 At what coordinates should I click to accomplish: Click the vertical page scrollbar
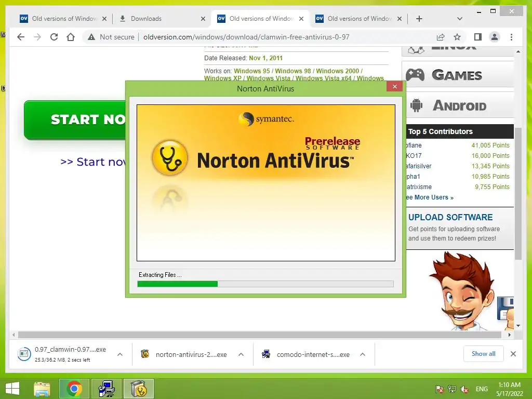coord(518,193)
